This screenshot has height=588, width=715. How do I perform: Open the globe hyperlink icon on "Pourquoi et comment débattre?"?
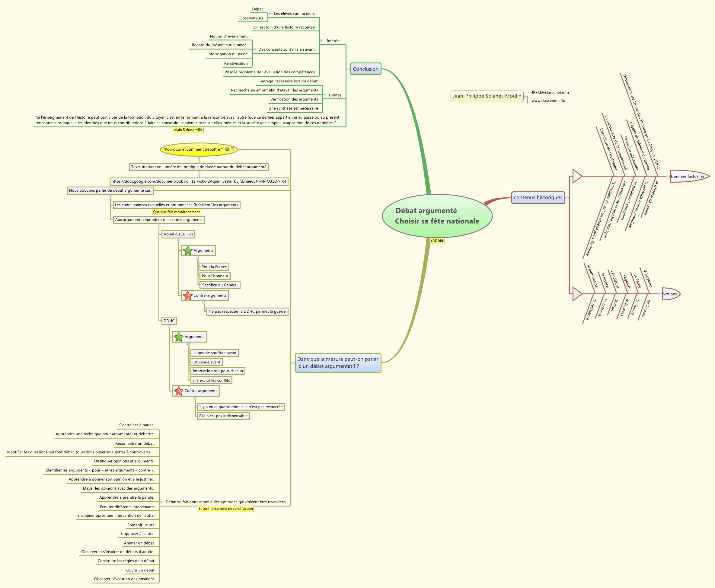(227, 149)
